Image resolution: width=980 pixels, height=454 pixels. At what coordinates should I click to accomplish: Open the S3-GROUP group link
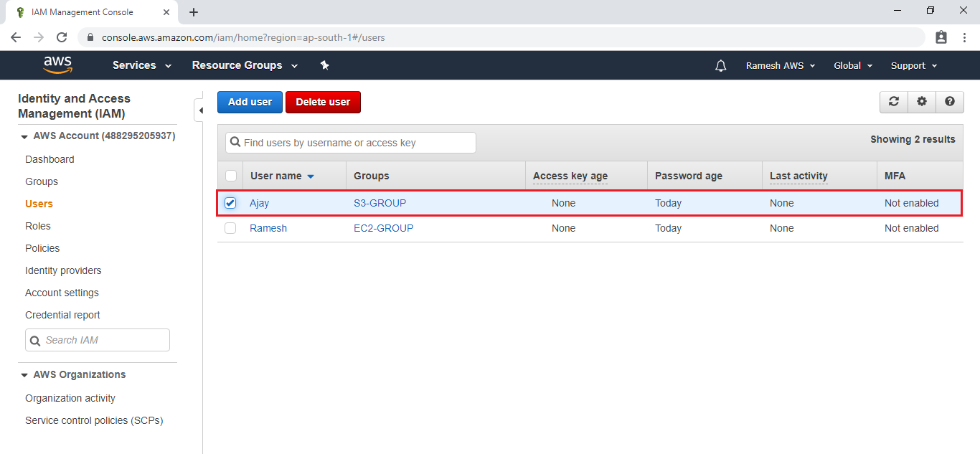coord(380,203)
